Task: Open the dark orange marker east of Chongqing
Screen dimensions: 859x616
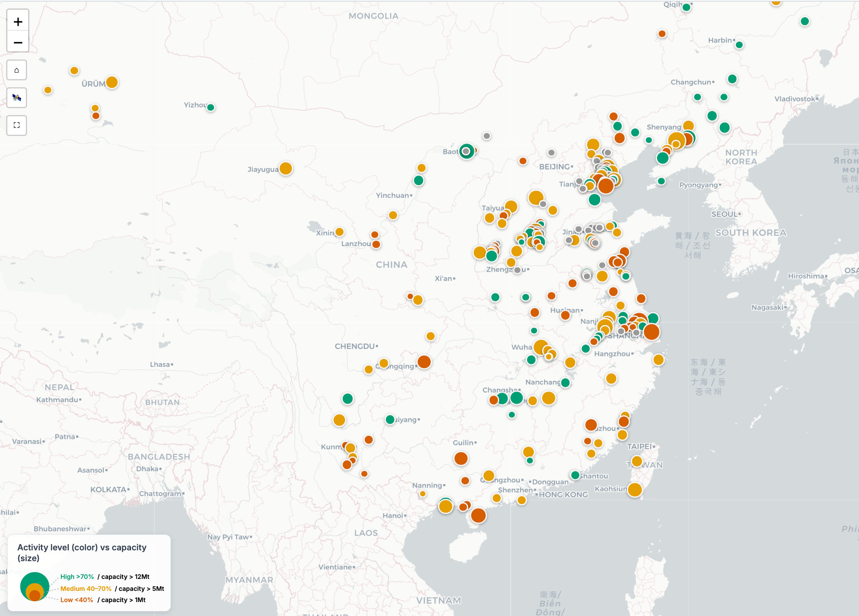Action: coord(424,362)
